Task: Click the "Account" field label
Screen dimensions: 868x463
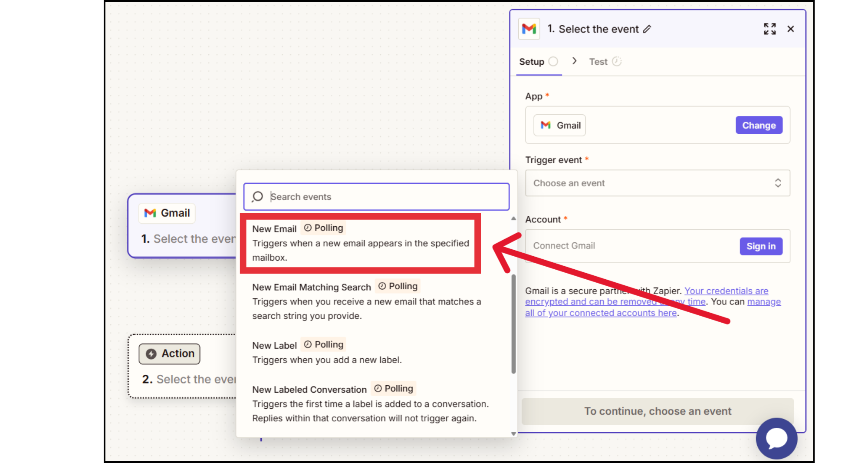Action: 543,219
